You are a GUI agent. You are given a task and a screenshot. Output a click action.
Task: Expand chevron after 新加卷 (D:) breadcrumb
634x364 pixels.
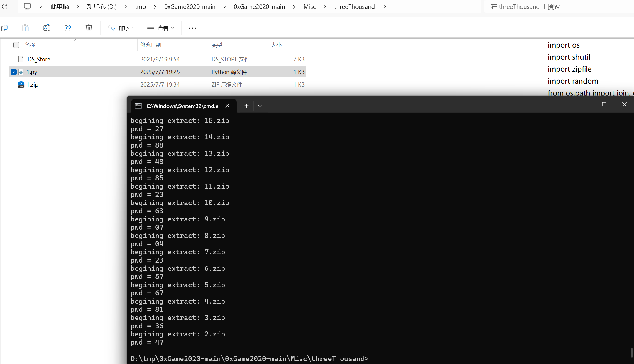[126, 6]
